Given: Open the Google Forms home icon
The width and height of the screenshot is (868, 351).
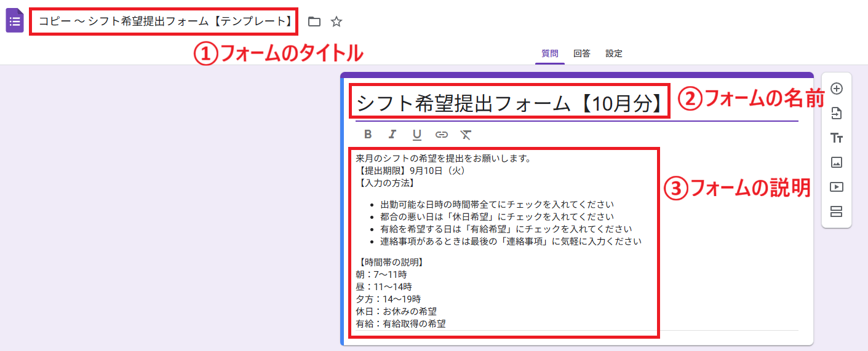Looking at the screenshot, I should click(15, 21).
